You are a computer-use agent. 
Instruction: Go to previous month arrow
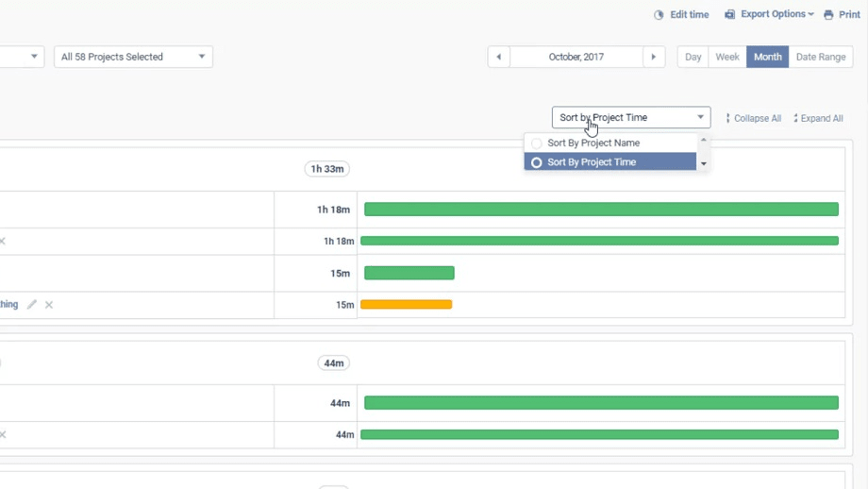coord(499,57)
